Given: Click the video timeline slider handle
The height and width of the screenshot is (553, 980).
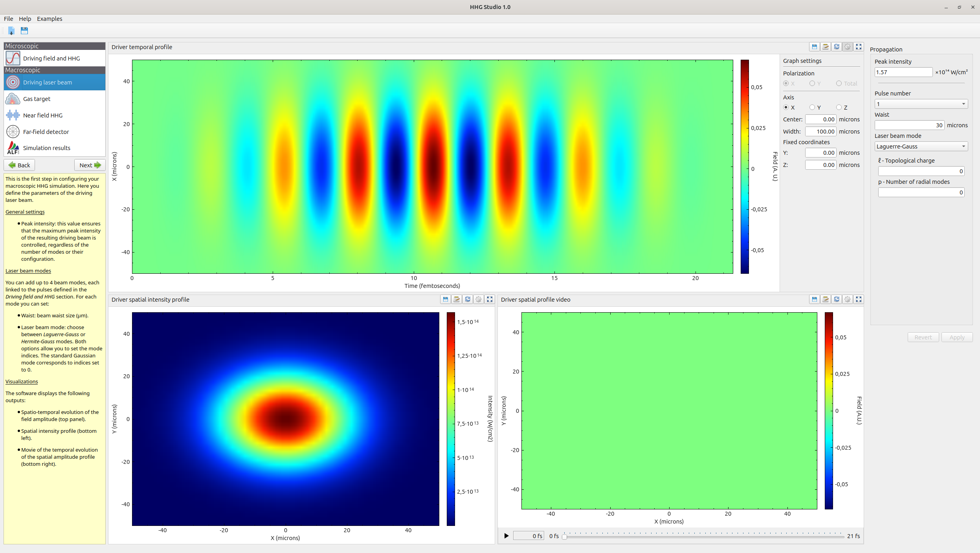Looking at the screenshot, I should click(x=564, y=537).
